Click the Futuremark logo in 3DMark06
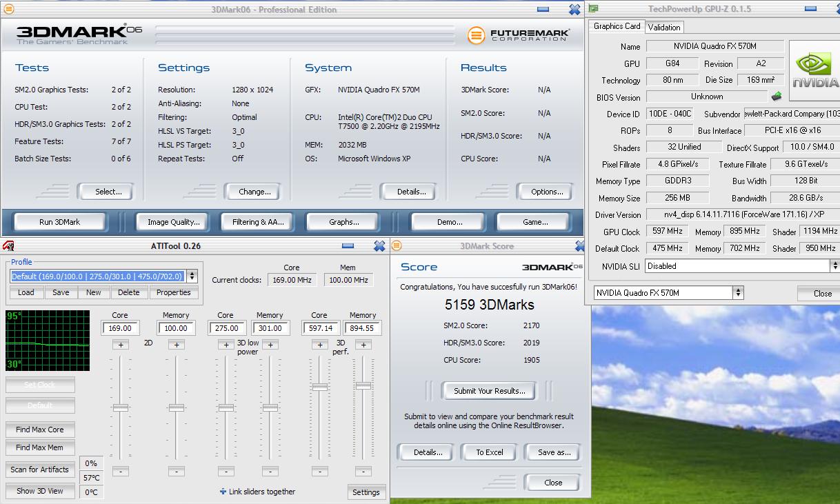Screen dimensions: 840x504 coord(519,35)
